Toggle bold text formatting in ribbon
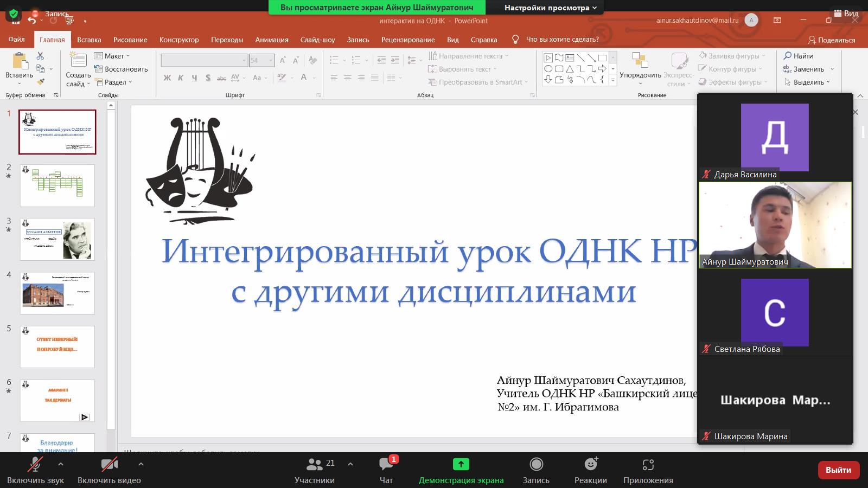This screenshot has width=868, height=488. [167, 78]
